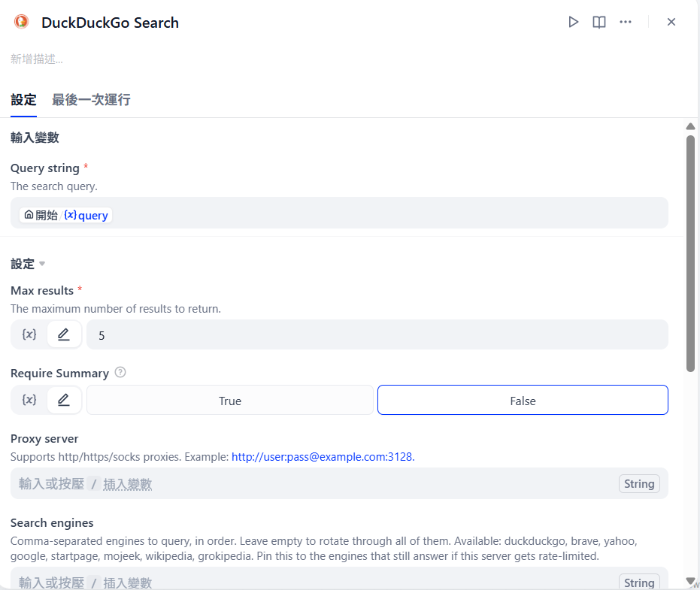Click the DuckDuckGo Search title text
Screen dimensions: 700x590
tap(111, 23)
